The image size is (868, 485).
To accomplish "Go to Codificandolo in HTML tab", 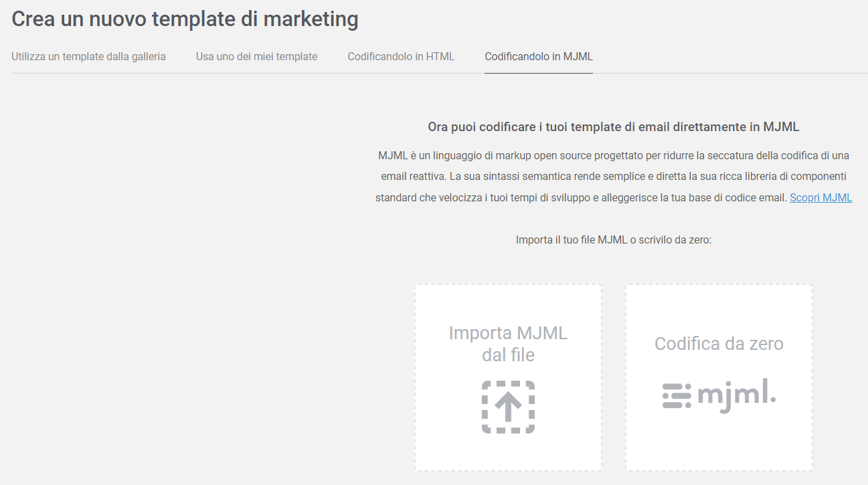I will tap(401, 56).
